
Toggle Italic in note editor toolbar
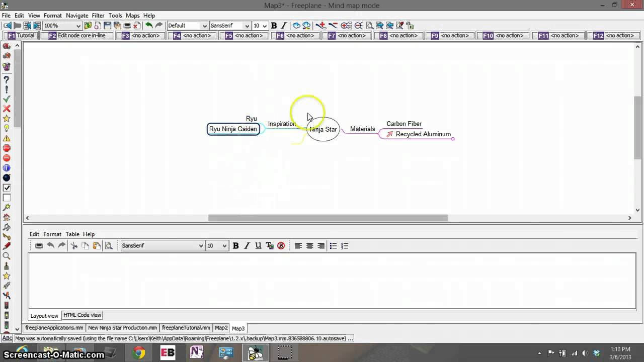[x=247, y=246]
